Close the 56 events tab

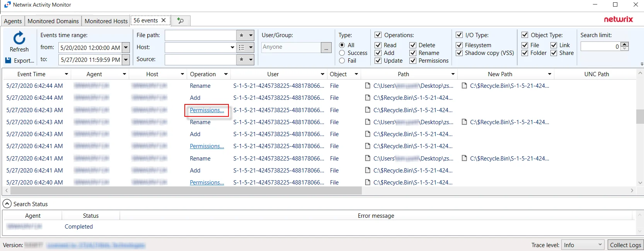[164, 20]
